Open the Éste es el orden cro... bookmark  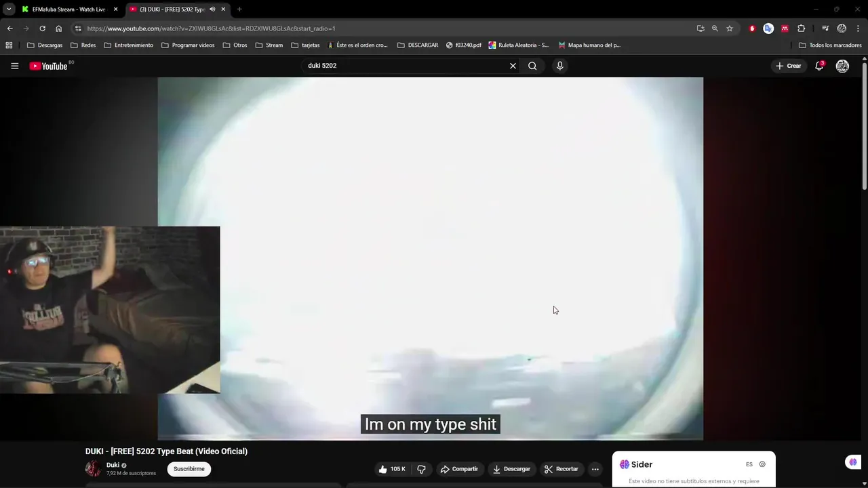[x=357, y=45]
